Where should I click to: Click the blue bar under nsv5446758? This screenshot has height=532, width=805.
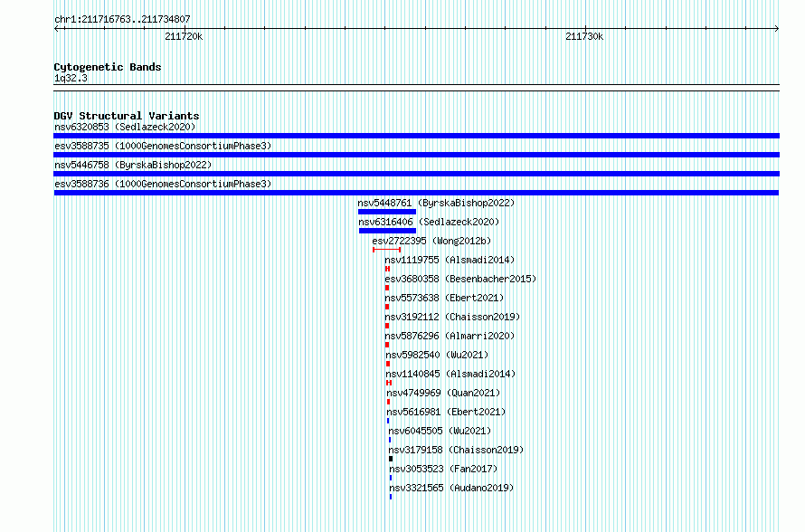(x=416, y=174)
